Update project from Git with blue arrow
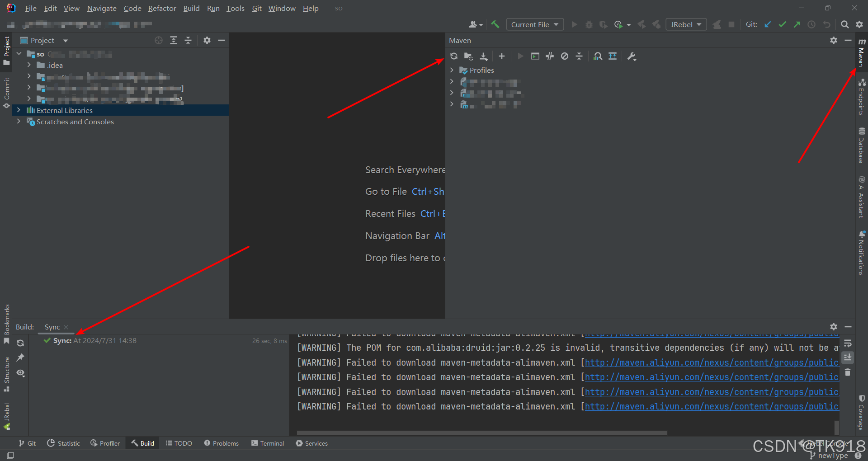 coord(768,24)
